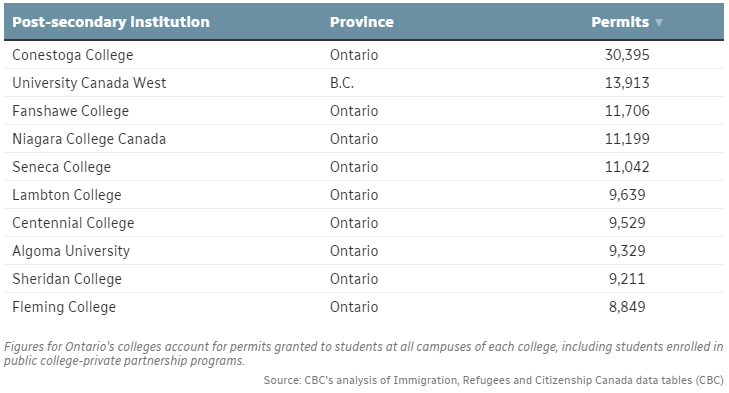This screenshot has height=393, width=729.
Task: Click the Permits column header
Action: pos(620,22)
